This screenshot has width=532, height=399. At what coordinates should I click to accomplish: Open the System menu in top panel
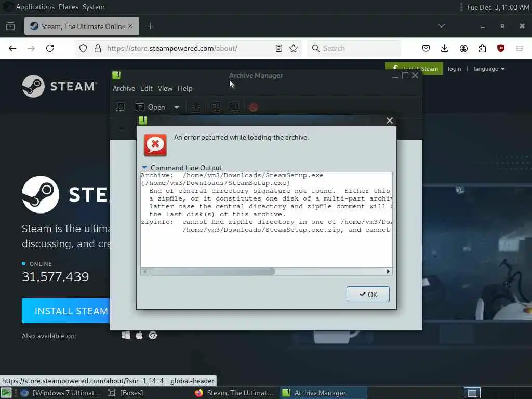click(94, 7)
